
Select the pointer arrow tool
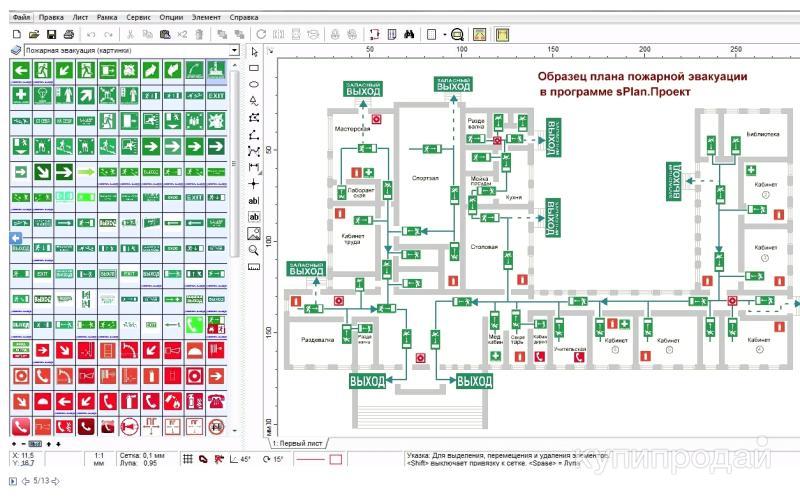[254, 51]
